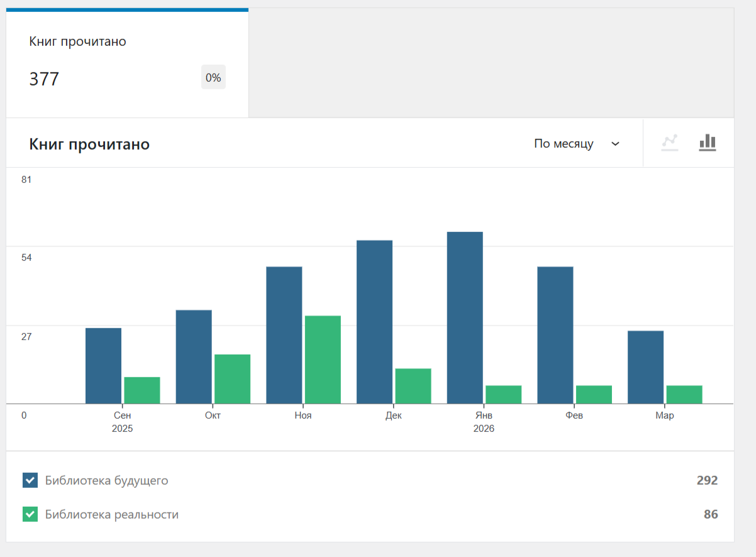Switch to line chart view
Screen dimensions: 756x557
(x=669, y=143)
